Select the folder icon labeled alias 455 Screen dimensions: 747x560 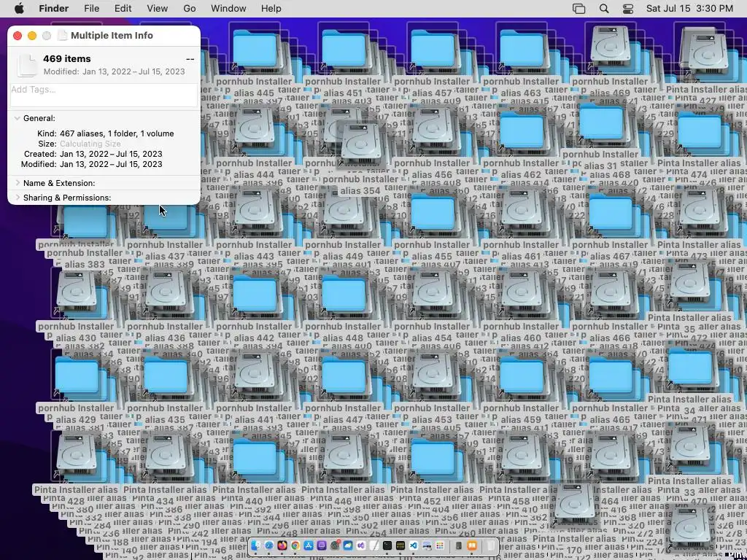click(x=433, y=214)
